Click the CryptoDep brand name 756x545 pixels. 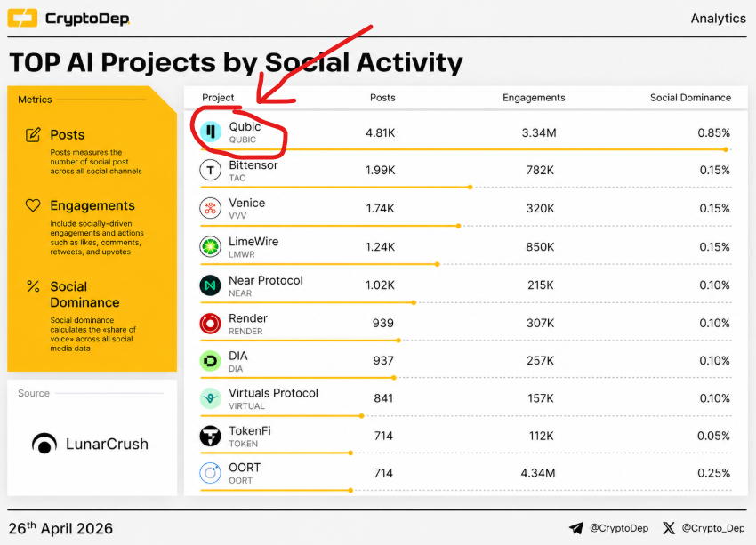(x=87, y=19)
